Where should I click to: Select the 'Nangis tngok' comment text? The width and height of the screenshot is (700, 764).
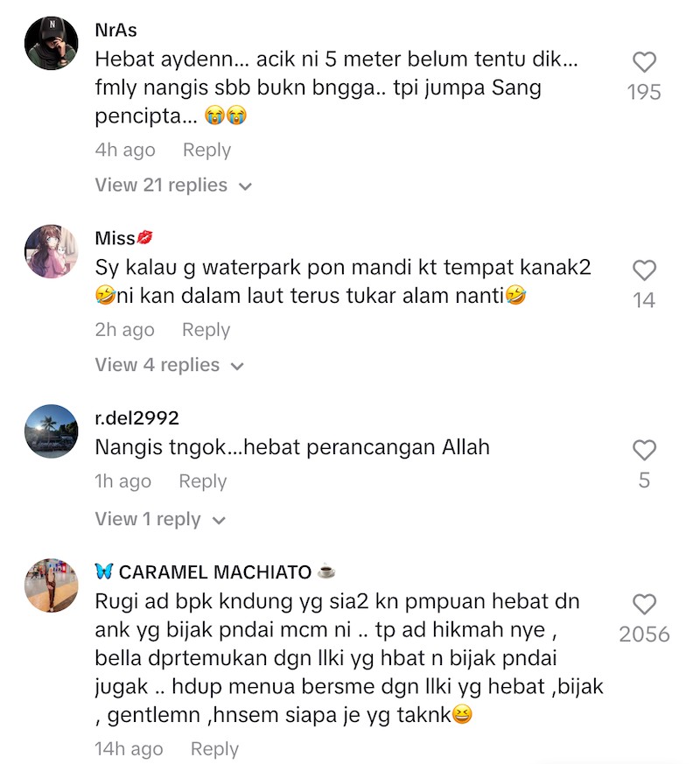[x=292, y=447]
